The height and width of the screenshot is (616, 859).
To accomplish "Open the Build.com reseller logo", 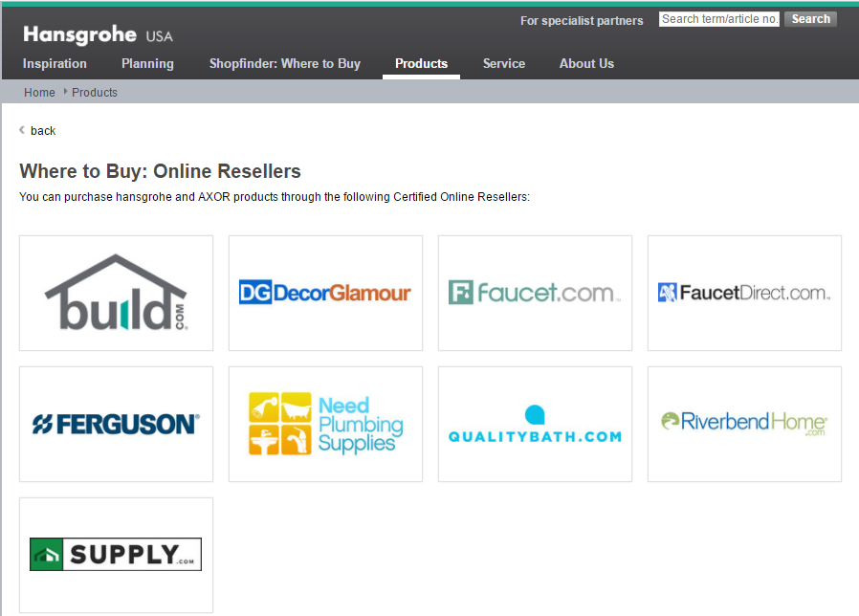I will point(116,294).
